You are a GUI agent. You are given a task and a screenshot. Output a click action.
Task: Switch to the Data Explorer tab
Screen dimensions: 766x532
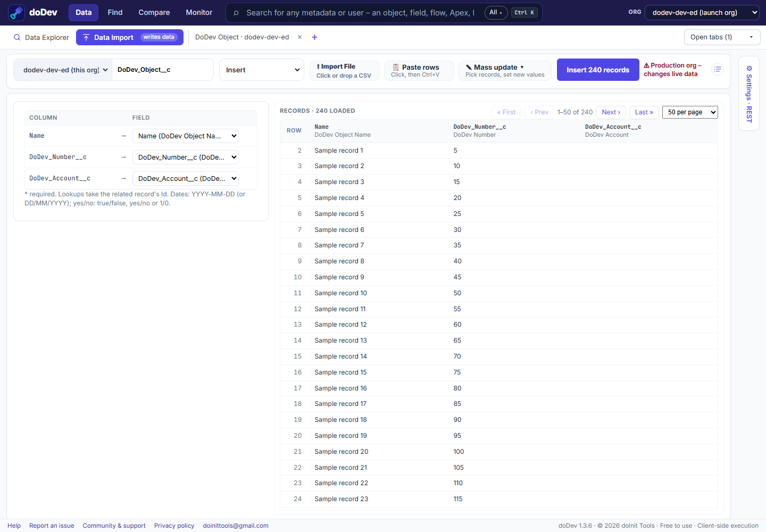coord(41,37)
